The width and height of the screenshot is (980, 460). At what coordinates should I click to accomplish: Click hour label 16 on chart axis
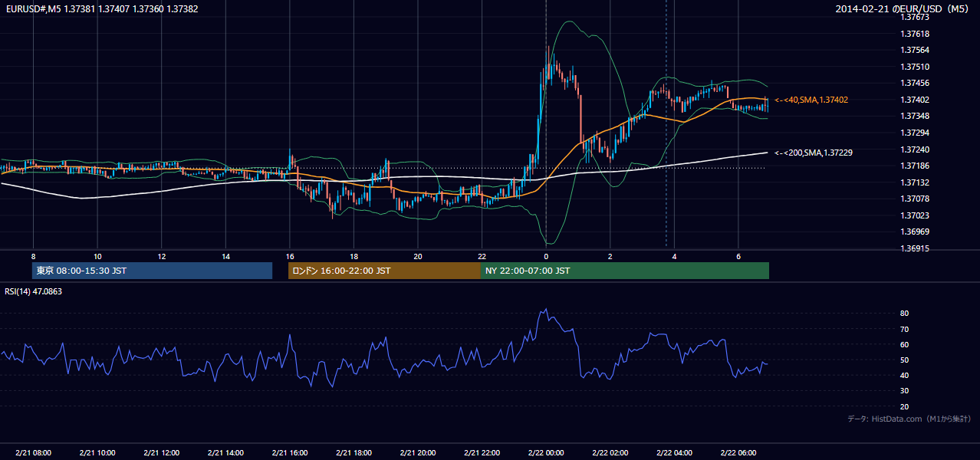click(x=290, y=256)
